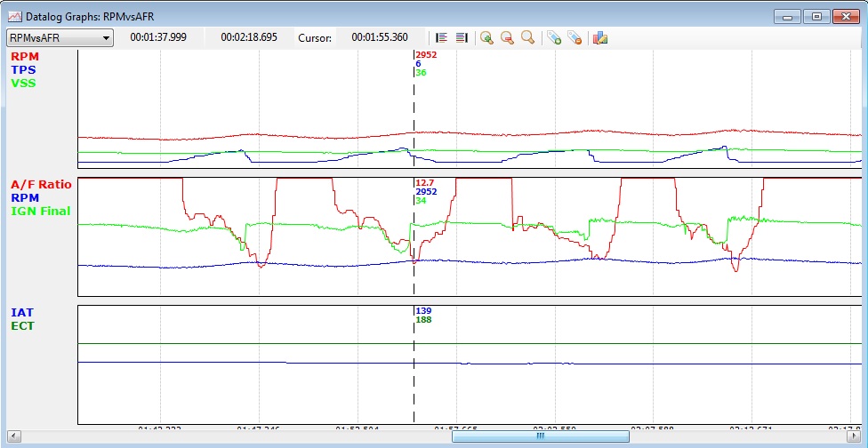
Task: Add a tag marker icon
Action: (x=554, y=37)
